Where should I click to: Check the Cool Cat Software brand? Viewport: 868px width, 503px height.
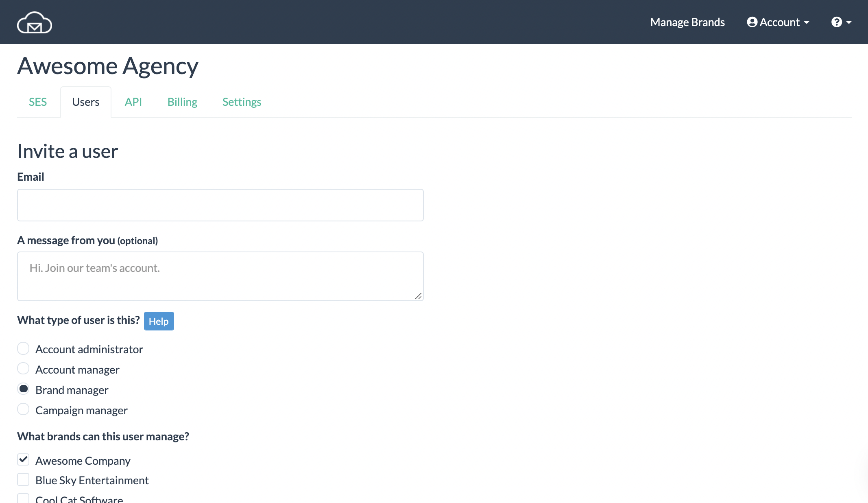click(23, 498)
